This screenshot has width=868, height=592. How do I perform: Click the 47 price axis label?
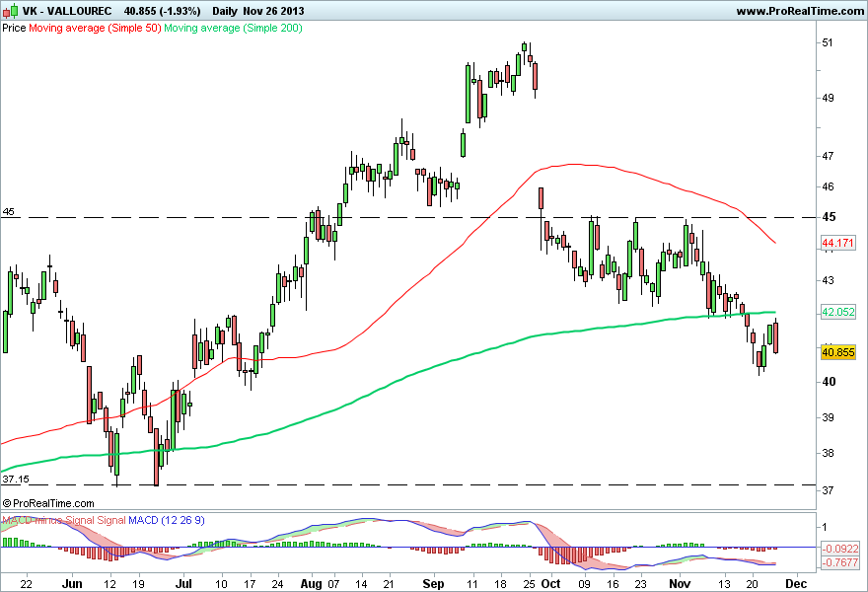828,156
